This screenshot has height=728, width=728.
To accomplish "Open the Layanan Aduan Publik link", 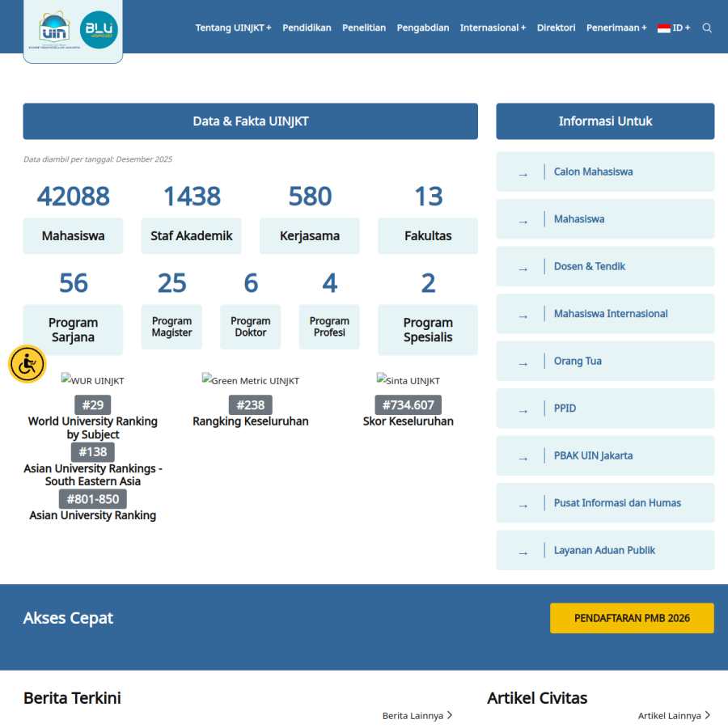I will (x=604, y=551).
